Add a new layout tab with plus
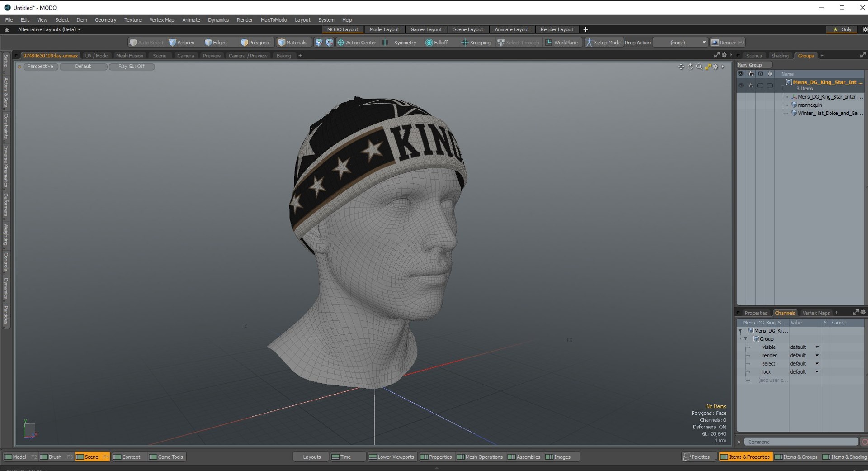Screen dimensions: 868x471 point(585,29)
